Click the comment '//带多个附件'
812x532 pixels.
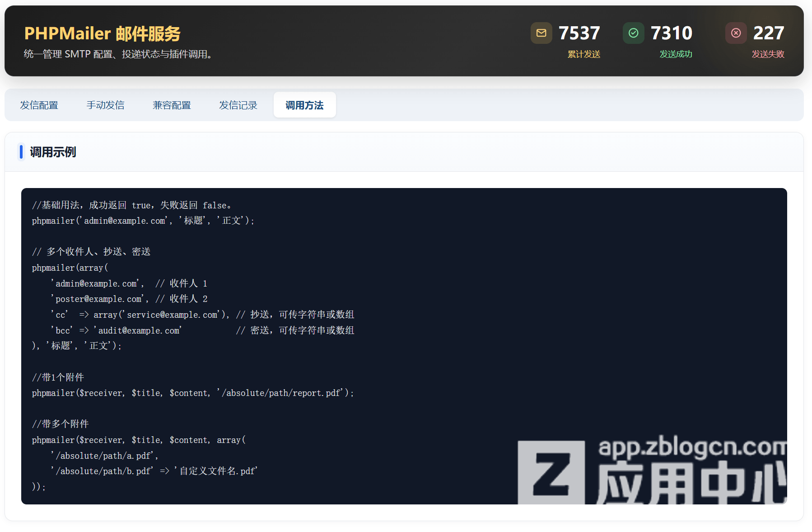61,424
